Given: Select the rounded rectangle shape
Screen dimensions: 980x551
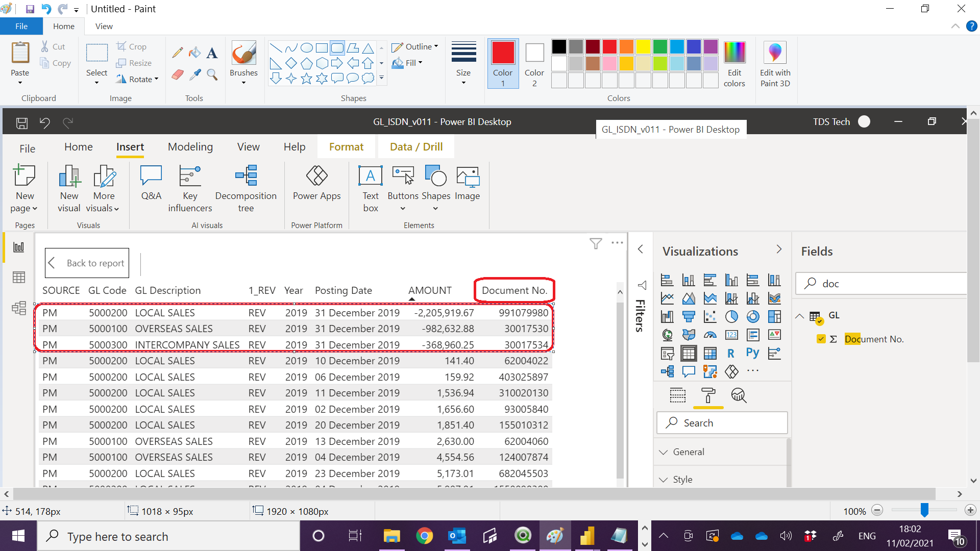Looking at the screenshot, I should (x=337, y=48).
